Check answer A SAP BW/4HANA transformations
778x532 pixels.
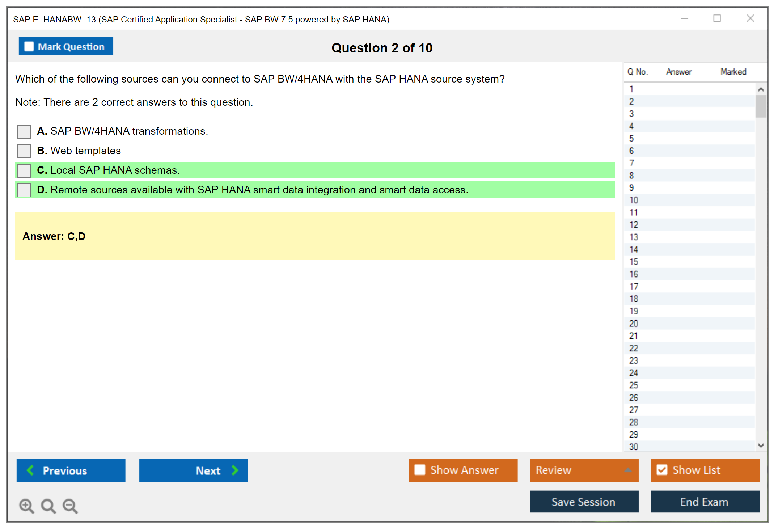tap(24, 131)
